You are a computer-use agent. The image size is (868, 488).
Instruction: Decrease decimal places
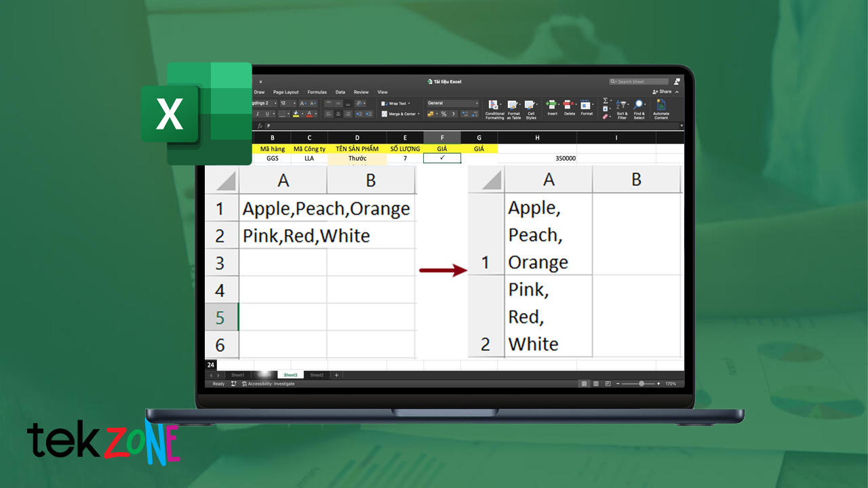[475, 114]
